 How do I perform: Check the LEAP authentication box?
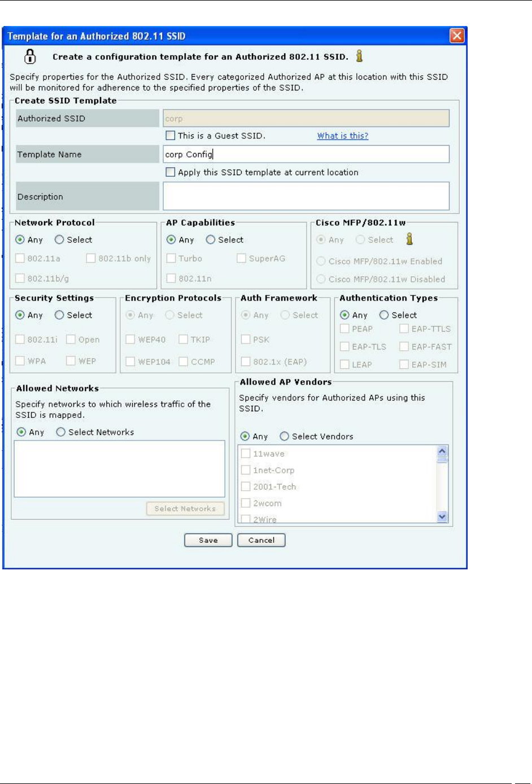tap(345, 365)
